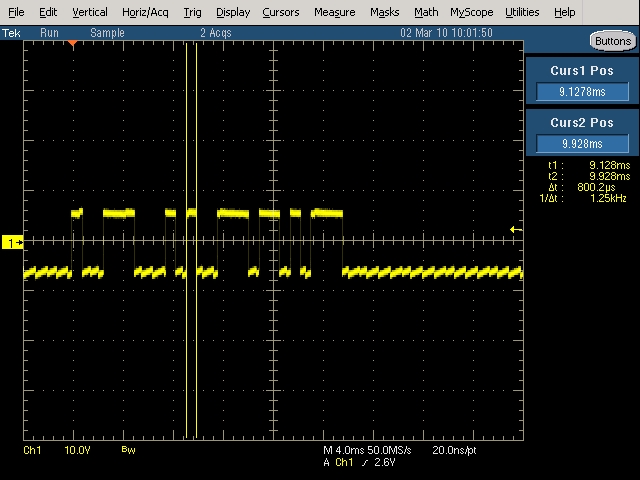
Task: Click the t2 9.928ms readout
Action: tap(589, 176)
